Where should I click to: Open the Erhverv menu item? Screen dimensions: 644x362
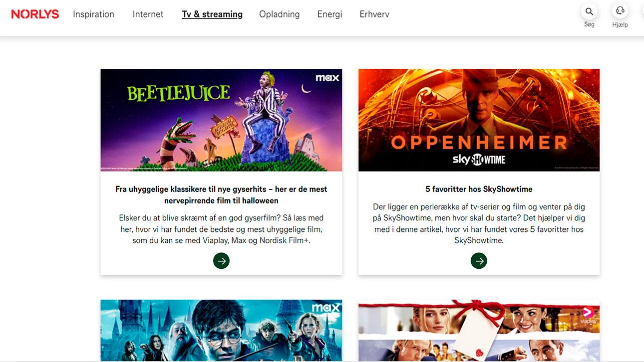(x=374, y=14)
